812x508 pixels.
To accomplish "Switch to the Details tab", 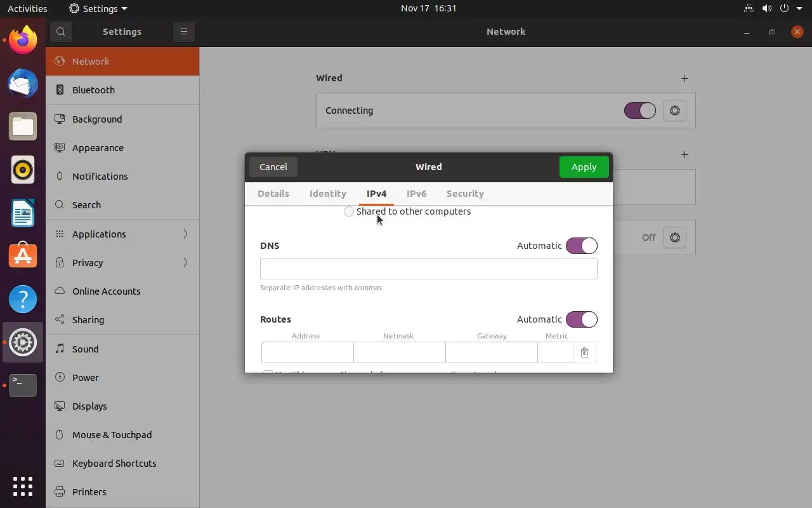I will (x=273, y=194).
